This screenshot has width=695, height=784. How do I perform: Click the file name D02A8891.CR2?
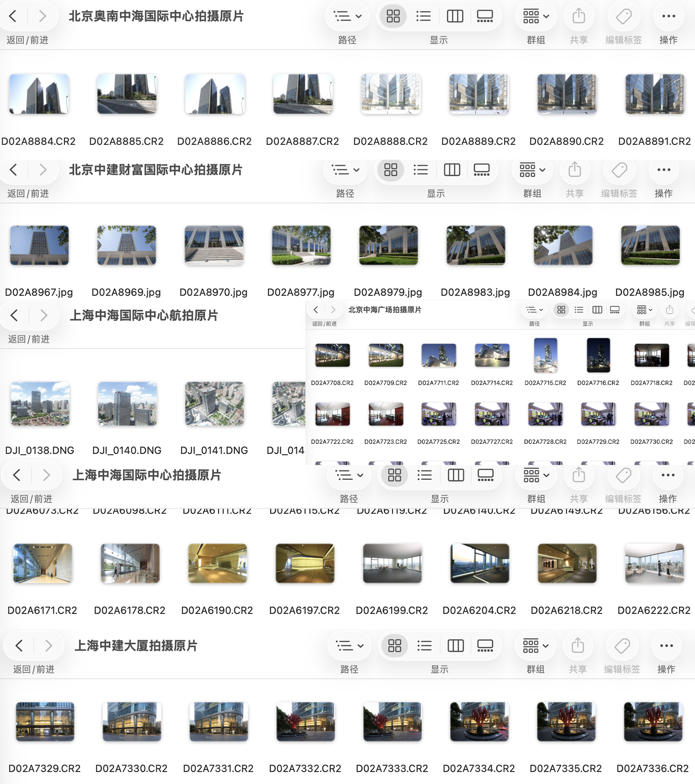(654, 141)
